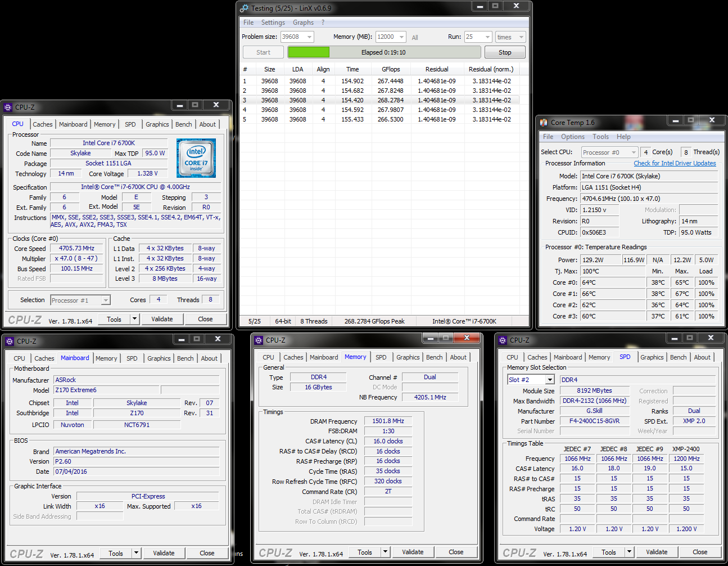Click Validate in SPD CPU-Z window
The width and height of the screenshot is (728, 566).
pos(657,552)
